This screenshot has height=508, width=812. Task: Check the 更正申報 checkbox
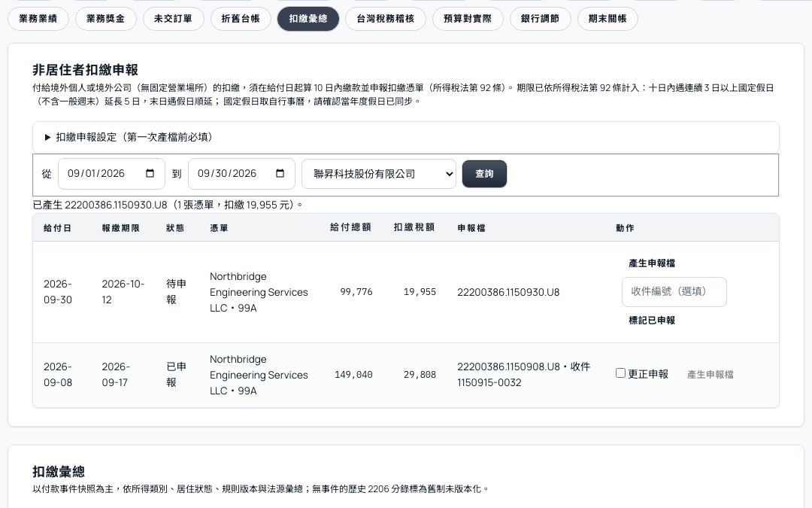pos(620,373)
